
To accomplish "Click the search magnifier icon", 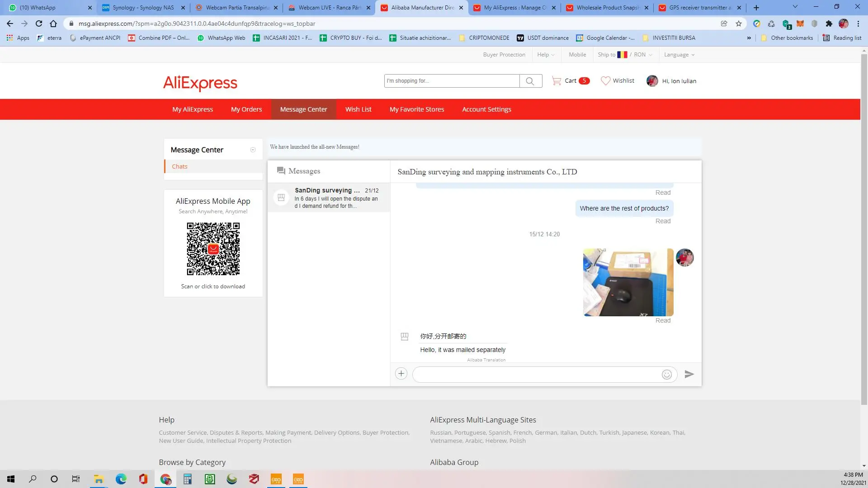I will (x=530, y=81).
